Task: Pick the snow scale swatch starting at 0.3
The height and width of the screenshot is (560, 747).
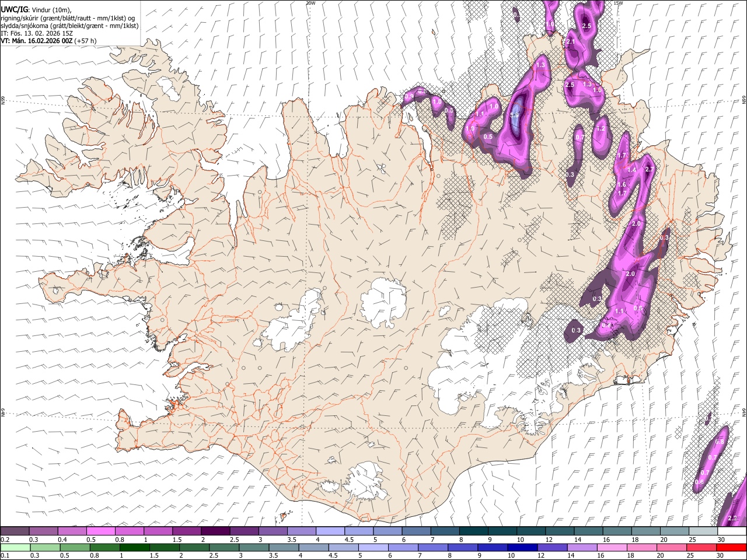Action: 43,531
